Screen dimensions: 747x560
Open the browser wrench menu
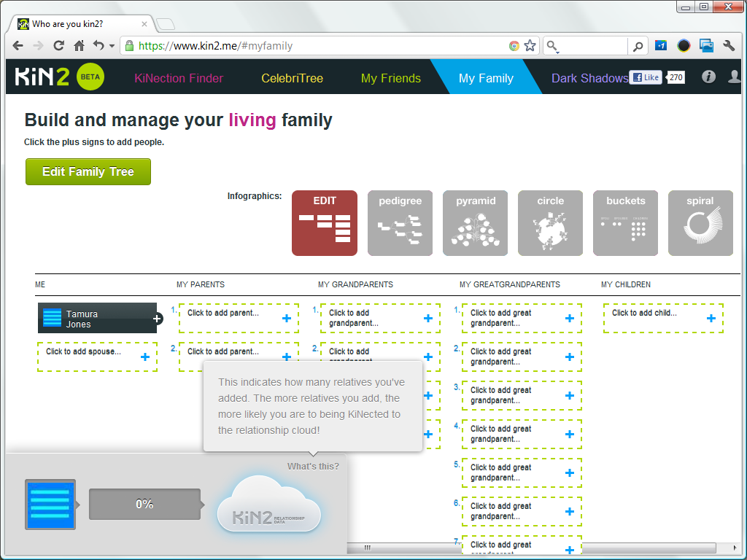(728, 46)
